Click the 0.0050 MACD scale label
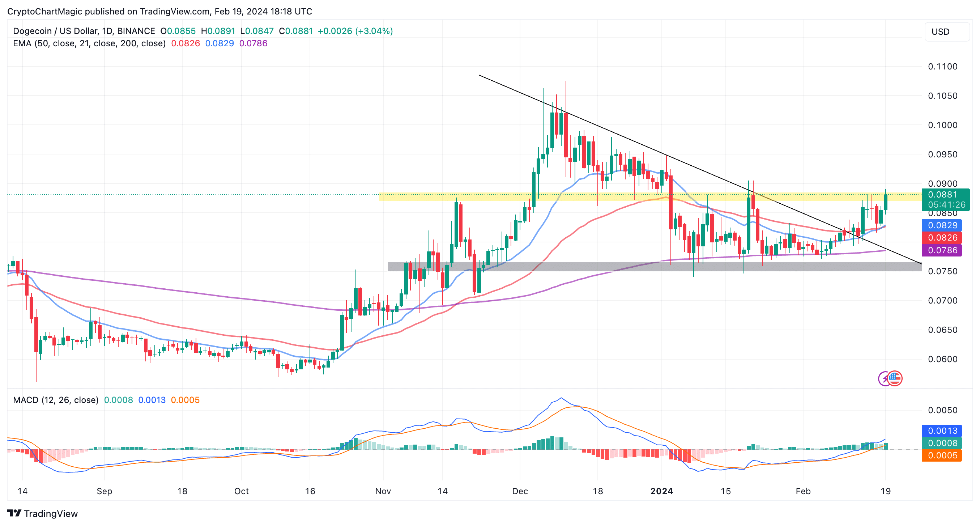980x526 pixels. coord(942,410)
